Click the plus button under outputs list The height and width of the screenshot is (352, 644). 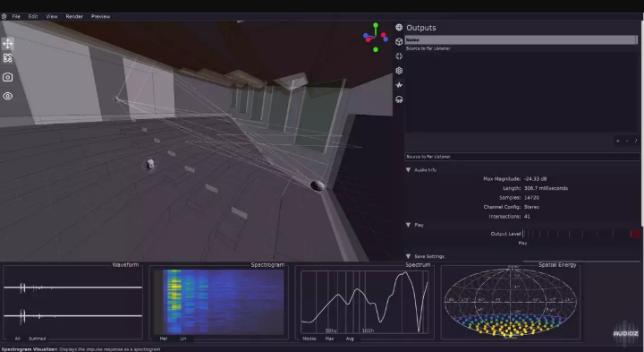[618, 141]
